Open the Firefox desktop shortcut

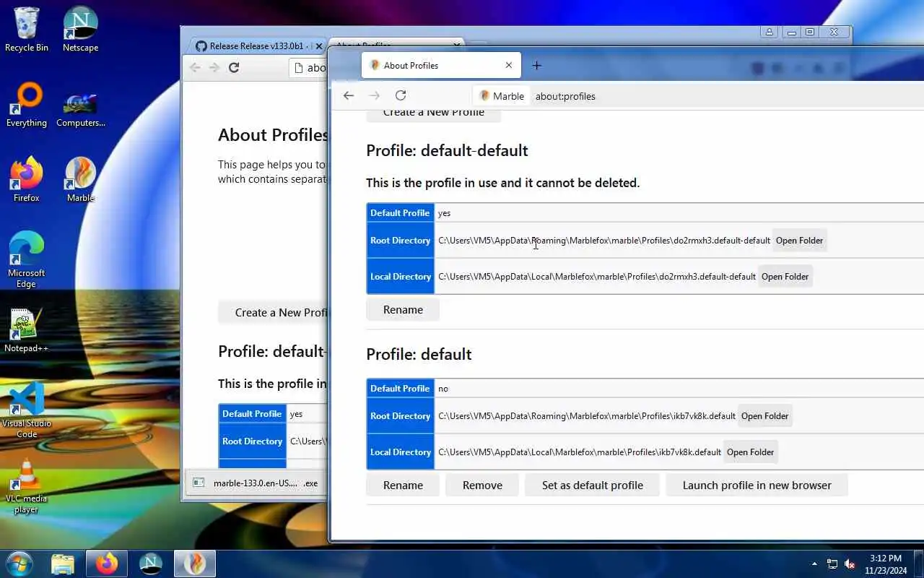pyautogui.click(x=27, y=180)
